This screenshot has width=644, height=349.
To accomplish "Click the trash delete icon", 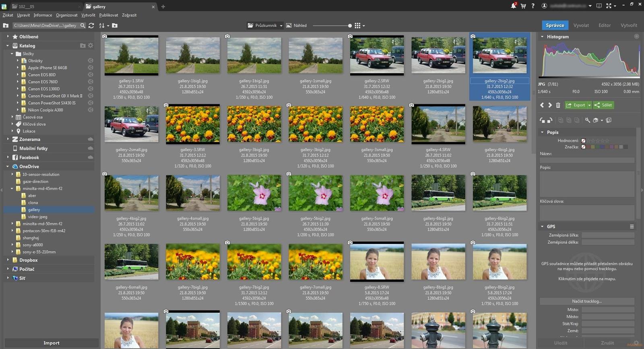I will coord(558,105).
